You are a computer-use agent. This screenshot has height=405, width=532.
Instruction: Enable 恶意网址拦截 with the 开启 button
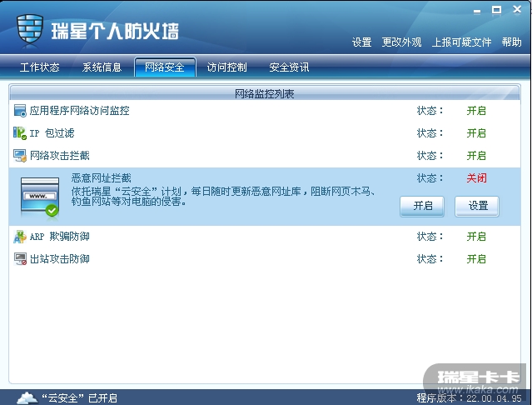(422, 206)
